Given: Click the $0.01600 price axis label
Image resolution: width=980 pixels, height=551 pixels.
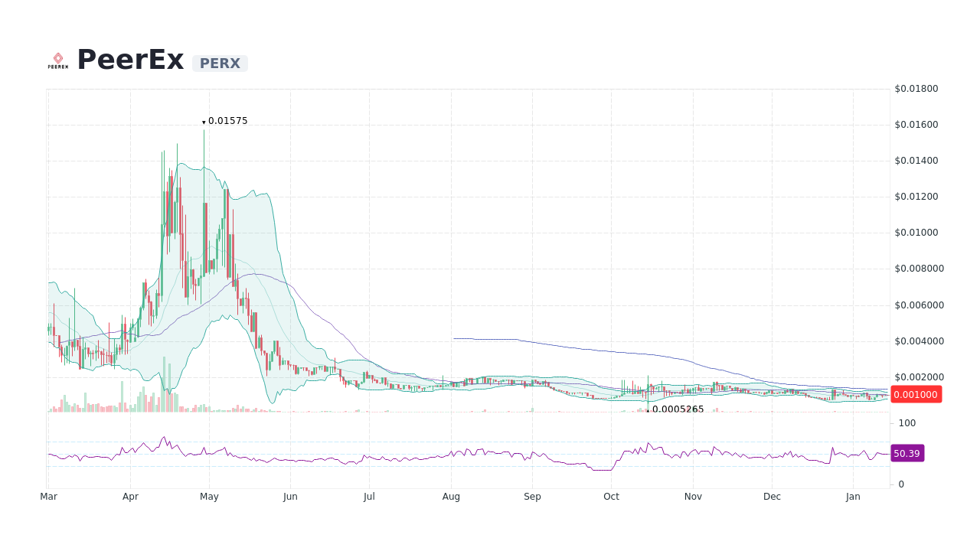Looking at the screenshot, I should click(x=916, y=125).
